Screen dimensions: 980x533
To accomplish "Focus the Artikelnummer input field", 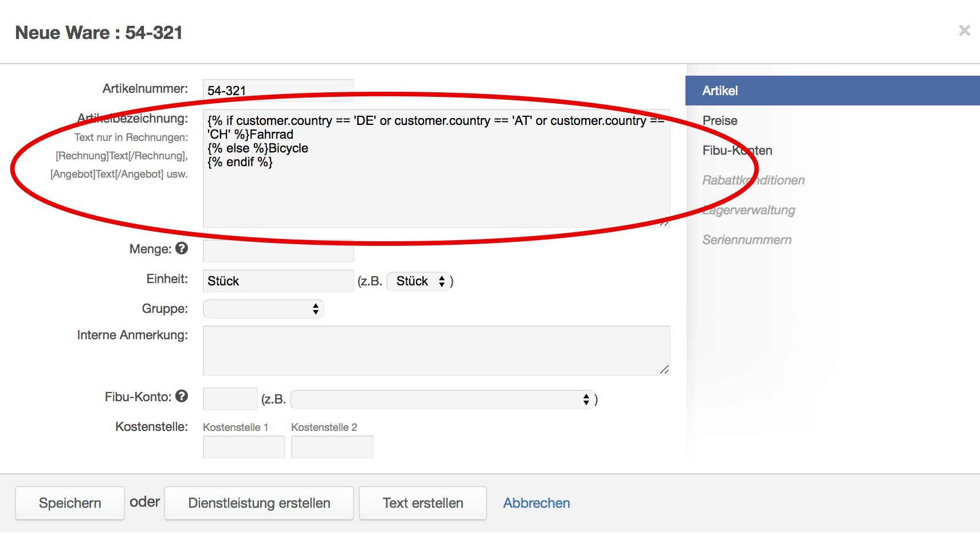I will click(279, 91).
